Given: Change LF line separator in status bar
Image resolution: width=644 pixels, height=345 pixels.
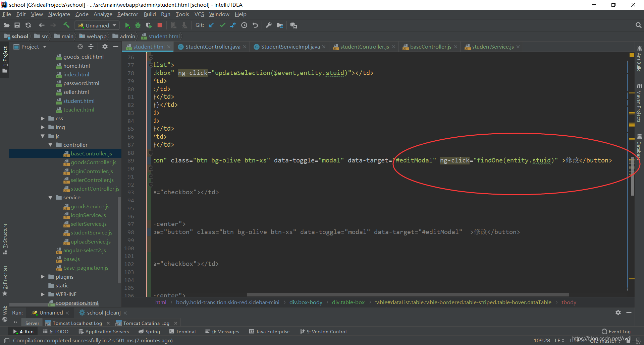Looking at the screenshot, I should pos(559,340).
